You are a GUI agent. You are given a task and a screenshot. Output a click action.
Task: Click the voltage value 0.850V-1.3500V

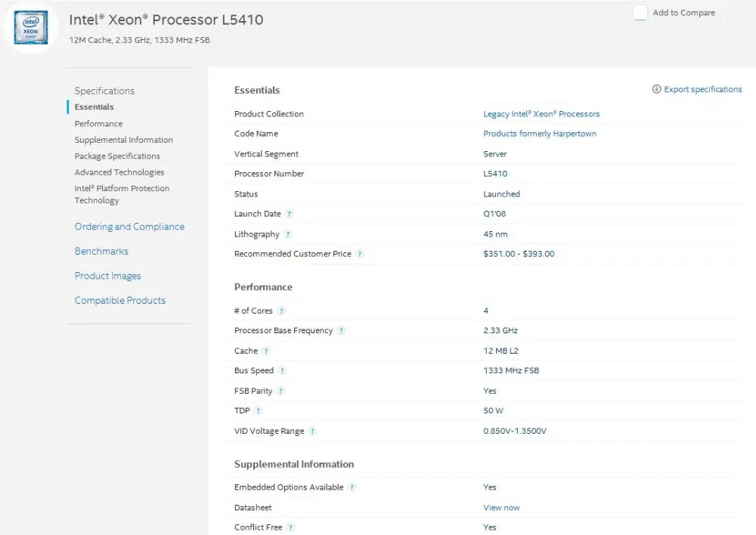pyautogui.click(x=514, y=431)
